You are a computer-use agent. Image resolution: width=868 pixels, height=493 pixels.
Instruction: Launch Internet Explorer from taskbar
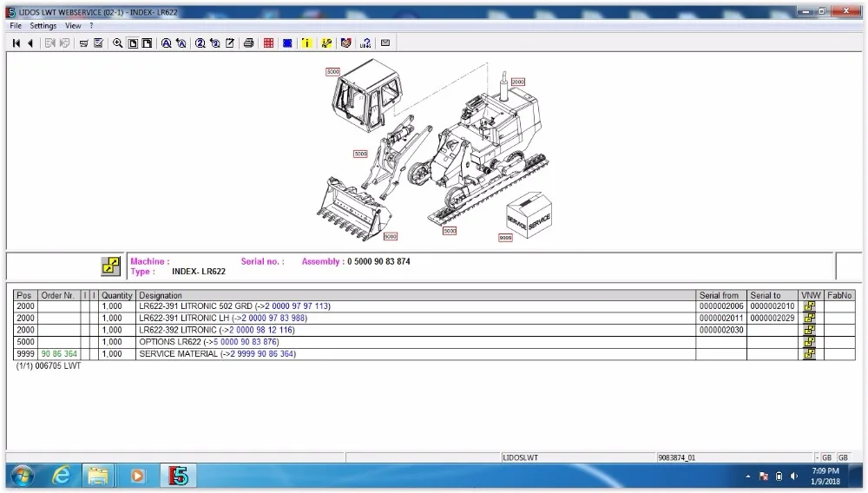point(61,476)
